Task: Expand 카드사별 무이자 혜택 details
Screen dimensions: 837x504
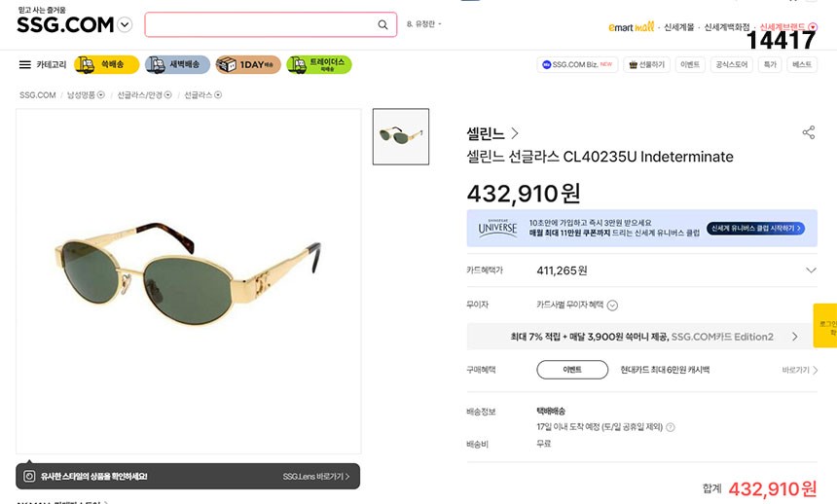Action: [x=612, y=306]
